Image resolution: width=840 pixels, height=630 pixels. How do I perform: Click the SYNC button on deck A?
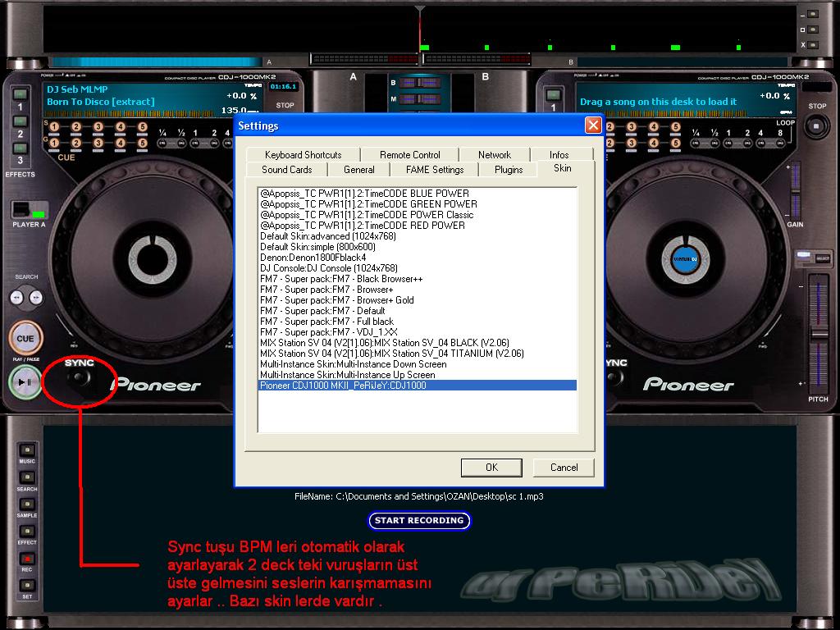(80, 377)
